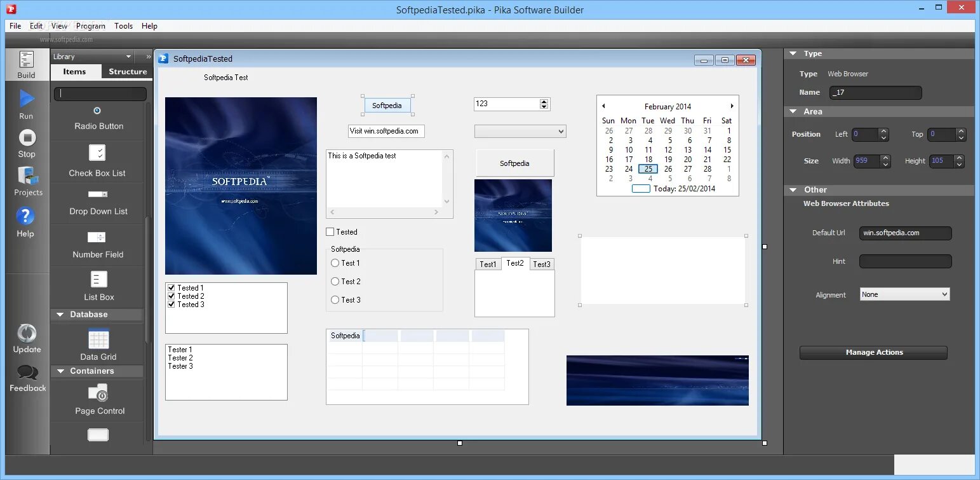Select the Data Grid item icon
The image size is (980, 480).
98,339
